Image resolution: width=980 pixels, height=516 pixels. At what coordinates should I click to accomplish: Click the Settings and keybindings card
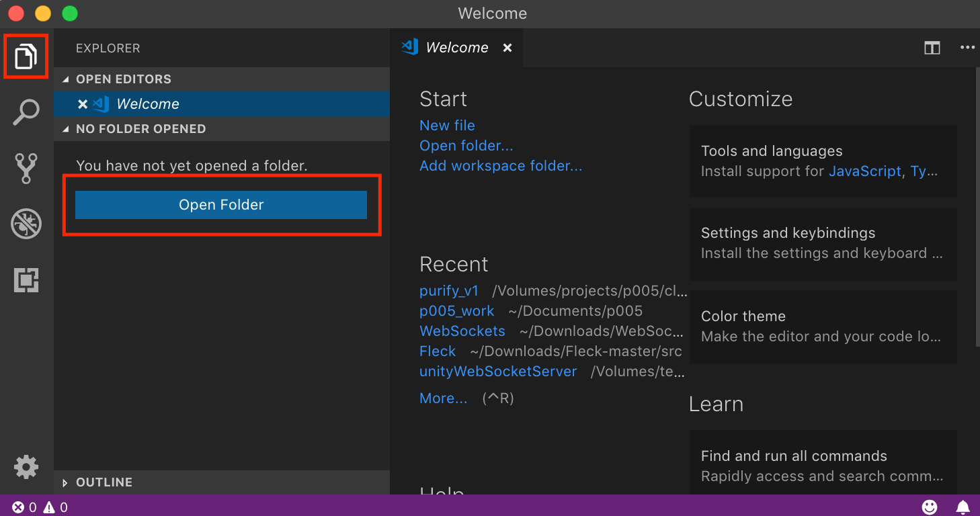(823, 244)
